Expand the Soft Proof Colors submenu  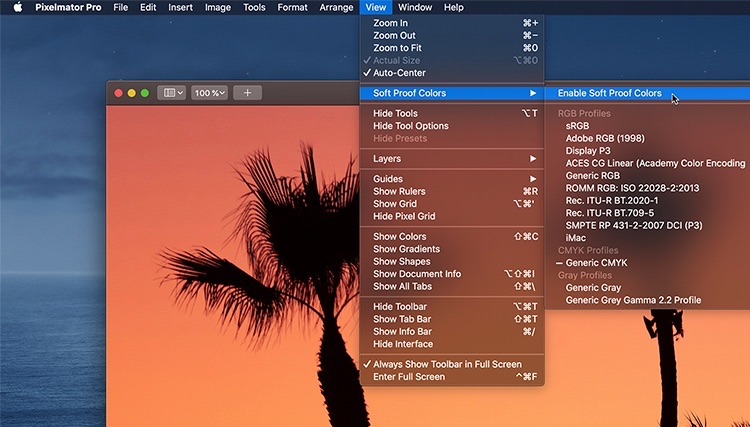pyautogui.click(x=452, y=93)
